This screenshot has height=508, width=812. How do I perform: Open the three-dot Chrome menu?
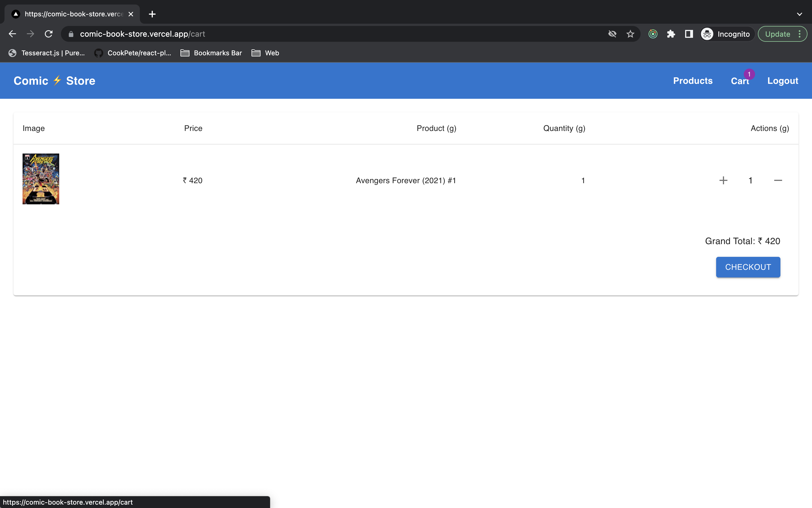[800, 34]
